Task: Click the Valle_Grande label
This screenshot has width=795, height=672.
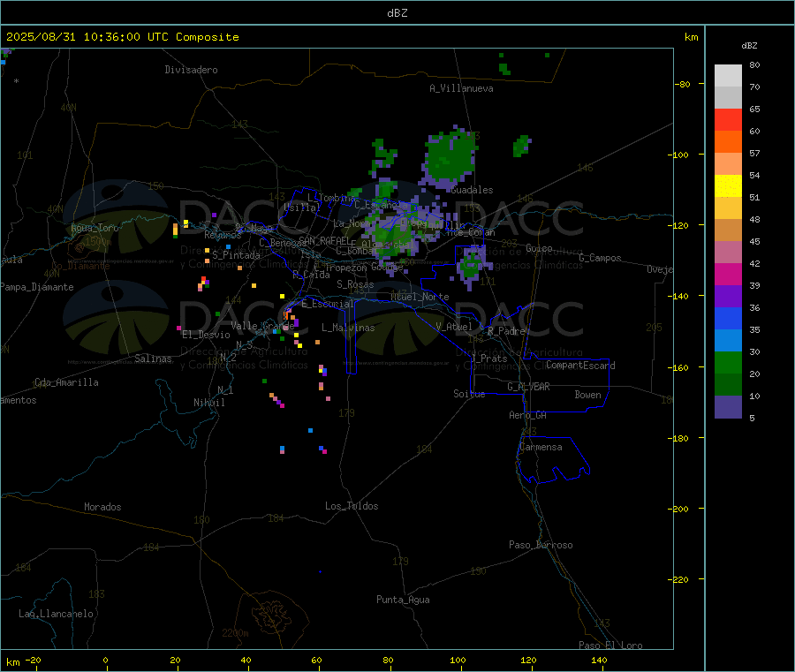Action: 262,325
